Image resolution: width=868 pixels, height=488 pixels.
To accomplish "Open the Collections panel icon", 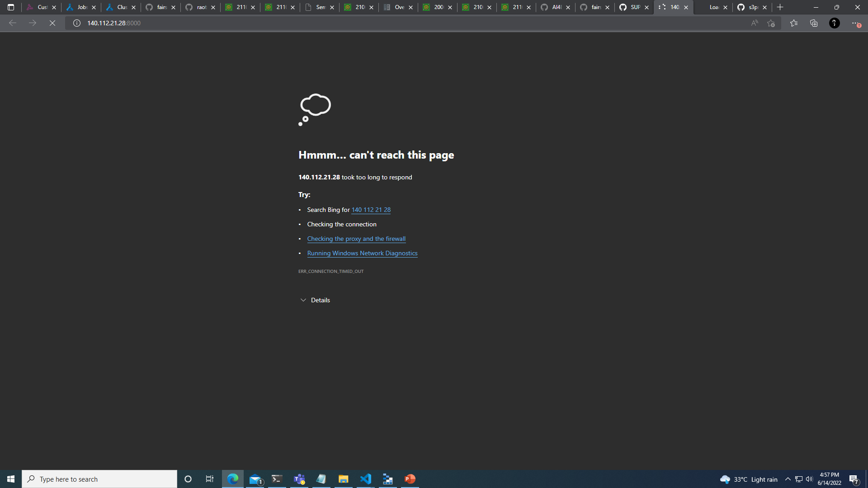I will click(814, 23).
